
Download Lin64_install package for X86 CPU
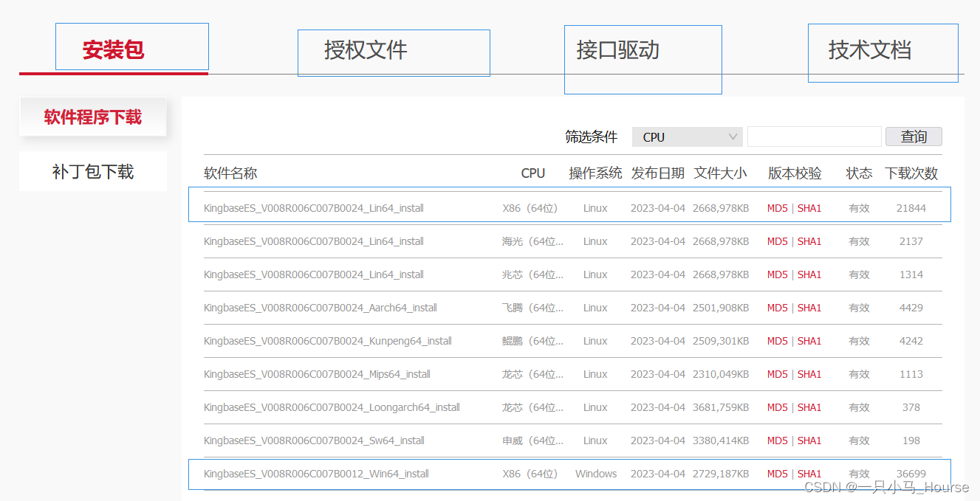point(314,208)
